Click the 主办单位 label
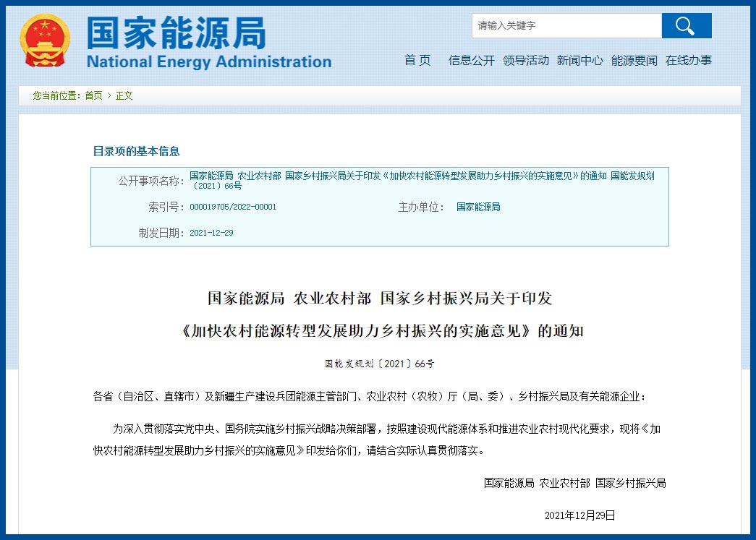This screenshot has width=756, height=540. pos(421,207)
